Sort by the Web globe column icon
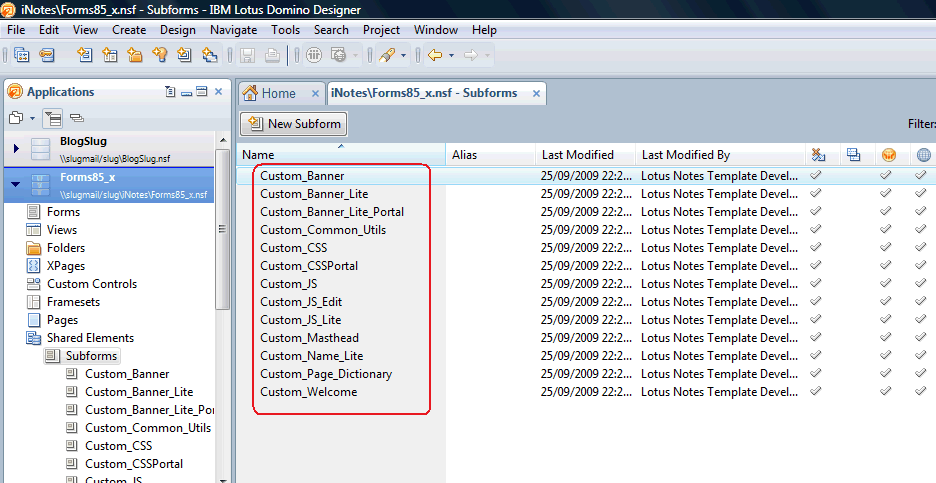The image size is (936, 483). click(x=923, y=155)
